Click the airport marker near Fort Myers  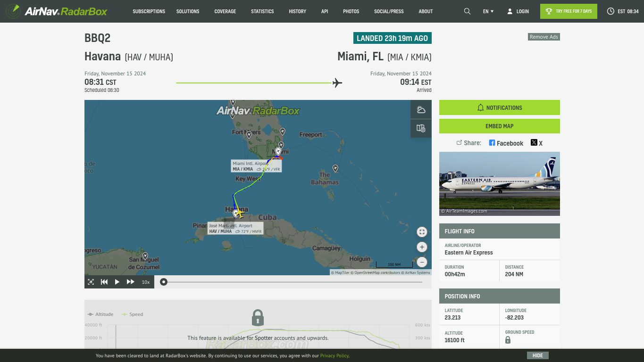[249, 135]
